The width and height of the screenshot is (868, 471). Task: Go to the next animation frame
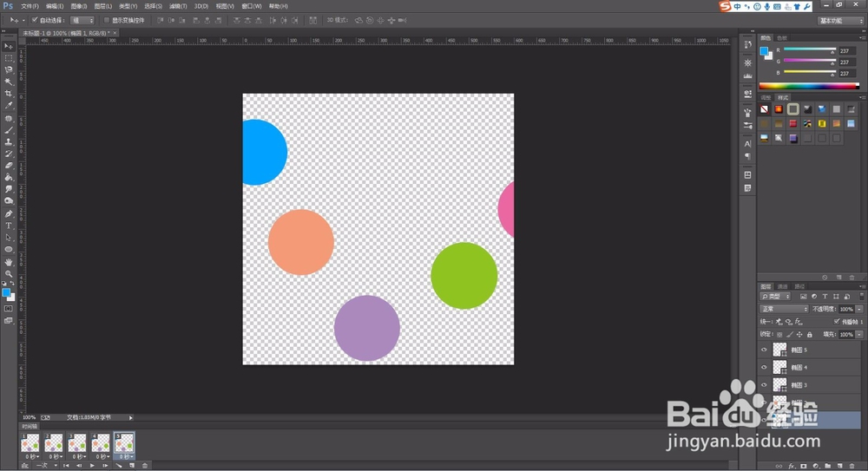[105, 466]
